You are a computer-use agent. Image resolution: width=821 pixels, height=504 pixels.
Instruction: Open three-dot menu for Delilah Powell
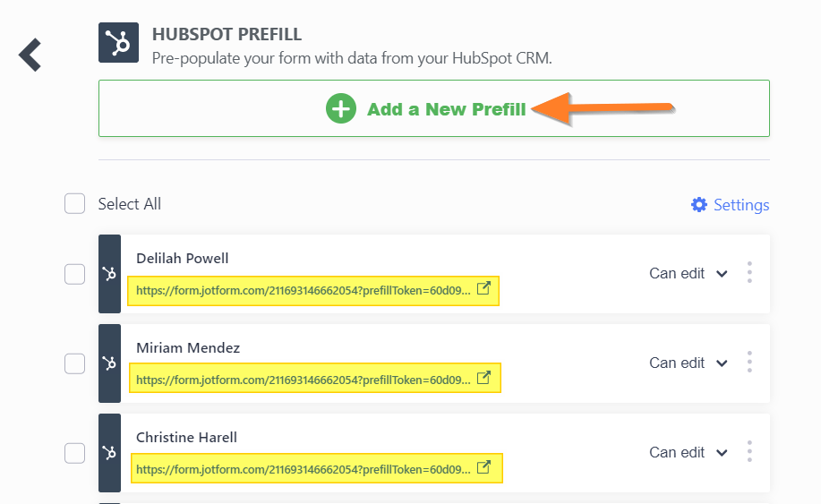[749, 273]
